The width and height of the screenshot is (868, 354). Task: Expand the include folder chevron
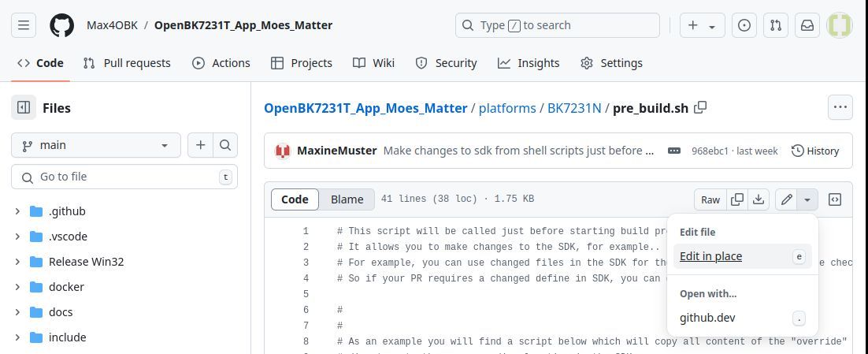17,337
